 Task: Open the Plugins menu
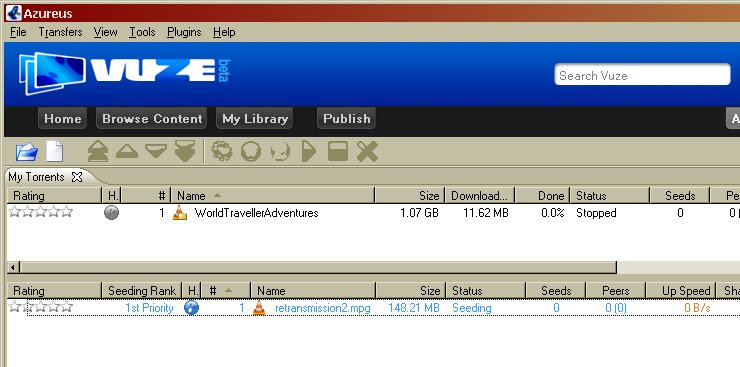184,32
